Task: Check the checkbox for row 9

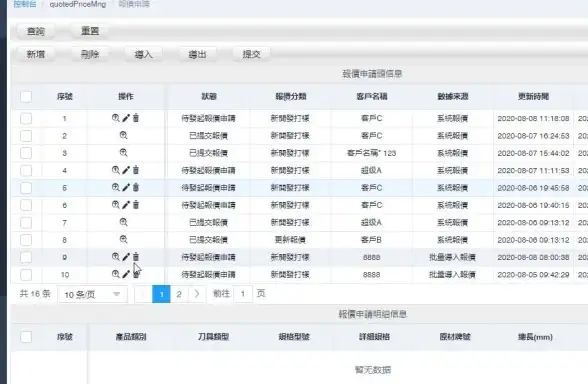Action: pyautogui.click(x=26, y=257)
